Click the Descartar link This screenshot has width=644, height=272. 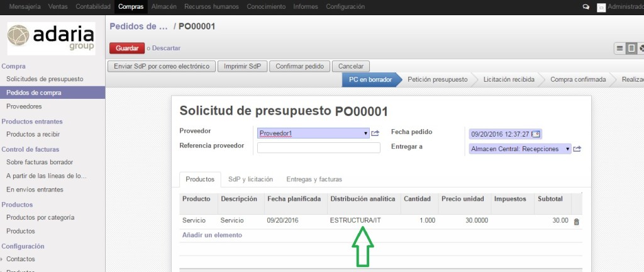(166, 48)
